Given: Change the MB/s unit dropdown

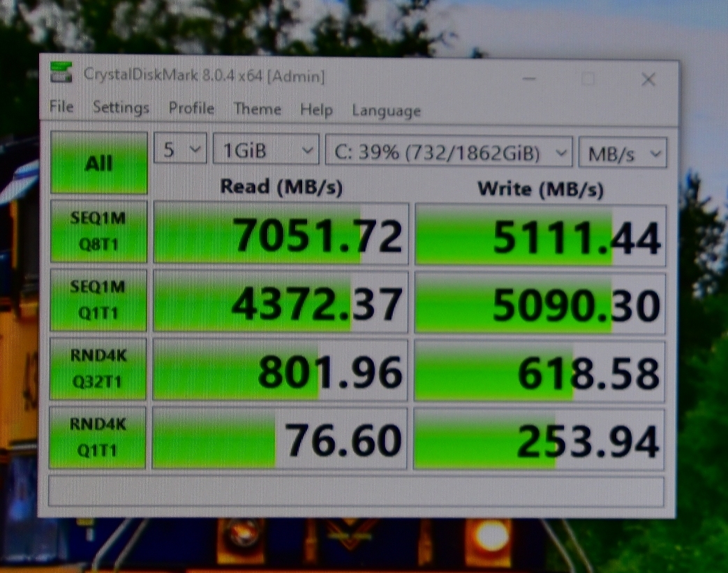Looking at the screenshot, I should [x=623, y=153].
